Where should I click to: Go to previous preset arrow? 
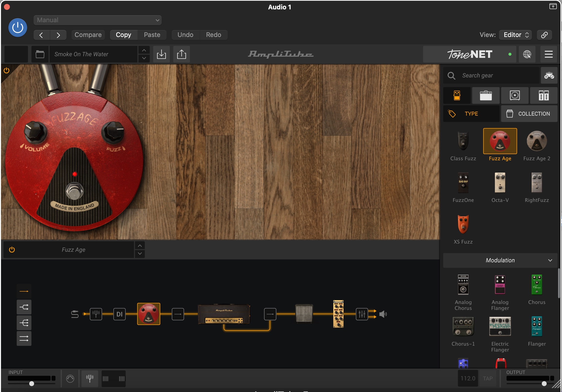tap(41, 35)
